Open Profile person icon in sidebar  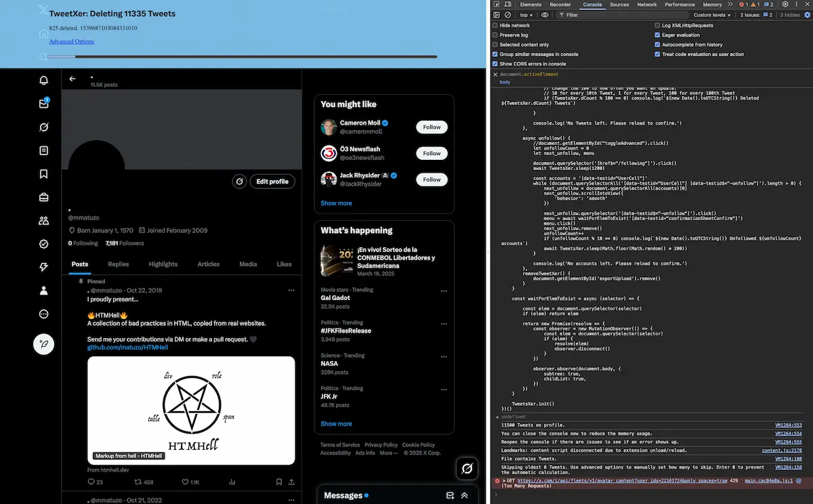point(44,291)
